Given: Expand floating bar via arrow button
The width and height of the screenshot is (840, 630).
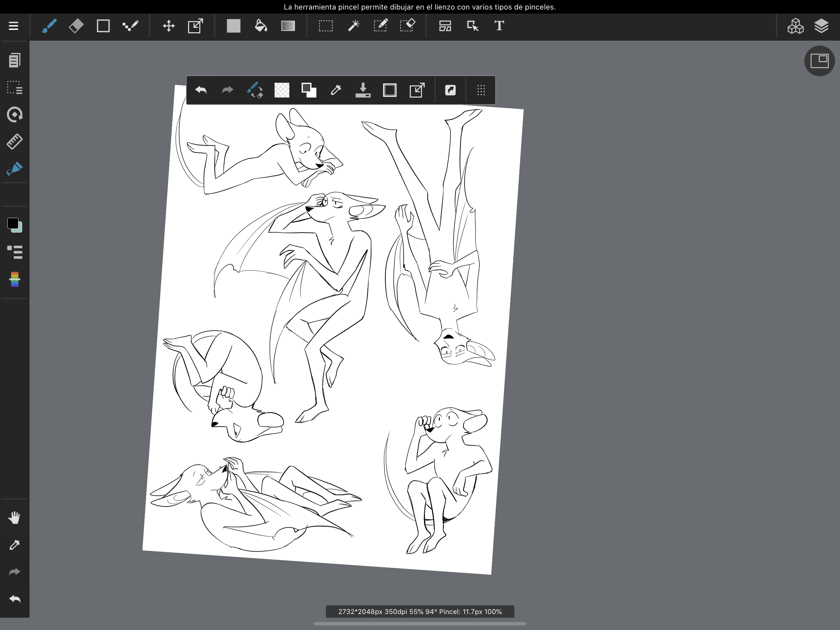Looking at the screenshot, I should click(450, 90).
